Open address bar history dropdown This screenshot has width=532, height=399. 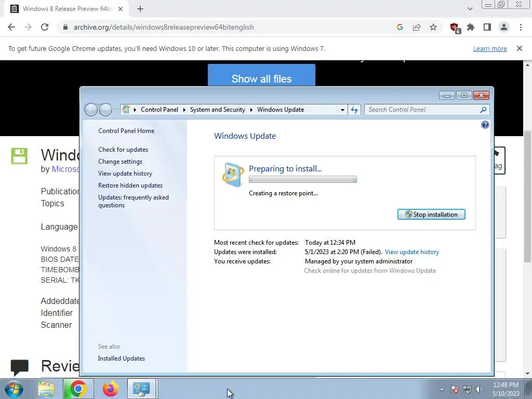pyautogui.click(x=342, y=110)
